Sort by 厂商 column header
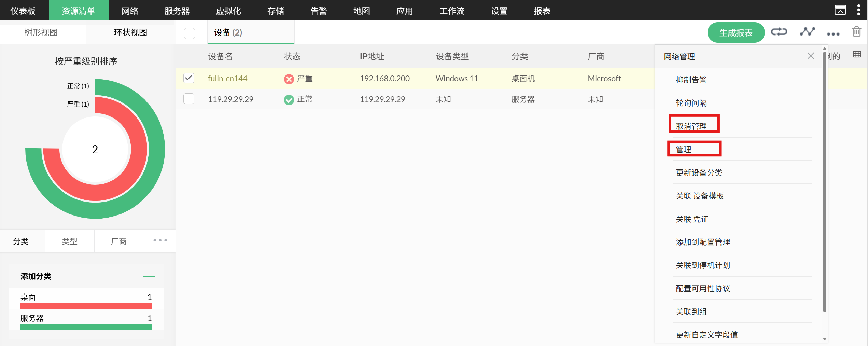 (x=596, y=56)
